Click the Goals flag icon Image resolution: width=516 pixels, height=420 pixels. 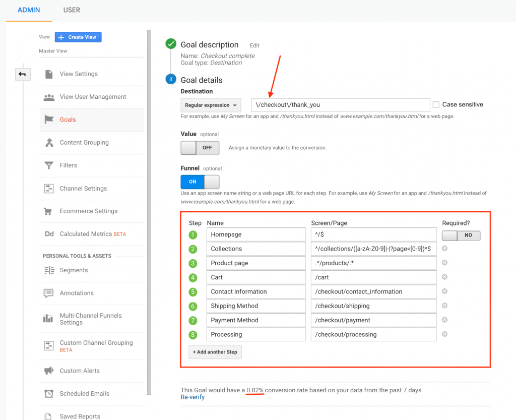49,119
